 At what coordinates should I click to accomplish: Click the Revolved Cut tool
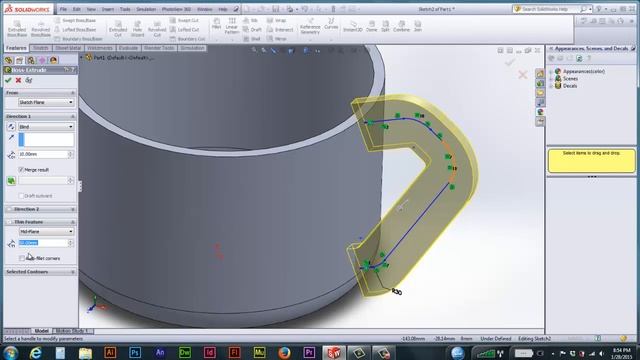tap(157, 29)
